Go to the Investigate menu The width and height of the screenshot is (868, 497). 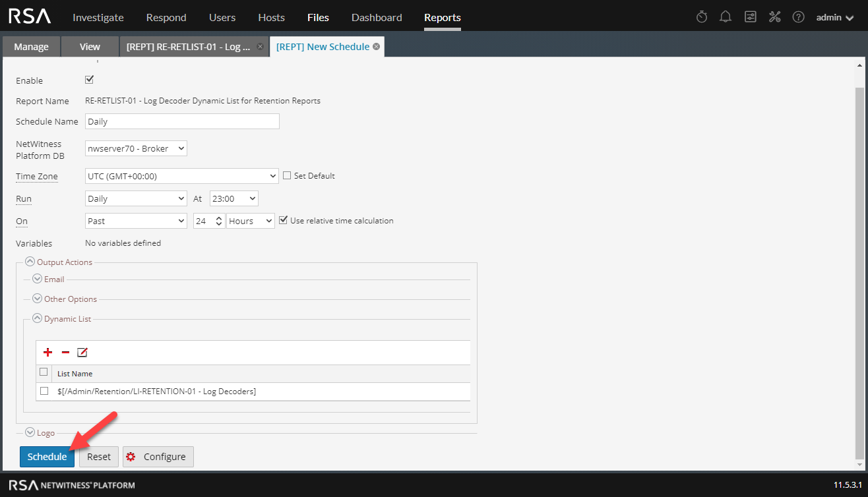pos(98,18)
